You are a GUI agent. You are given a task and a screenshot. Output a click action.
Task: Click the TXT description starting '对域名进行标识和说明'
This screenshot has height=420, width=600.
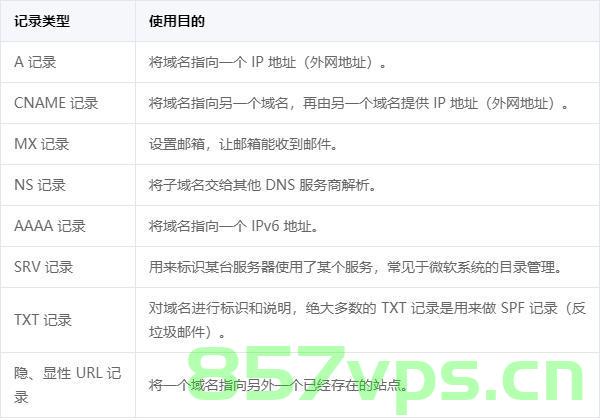point(367,320)
